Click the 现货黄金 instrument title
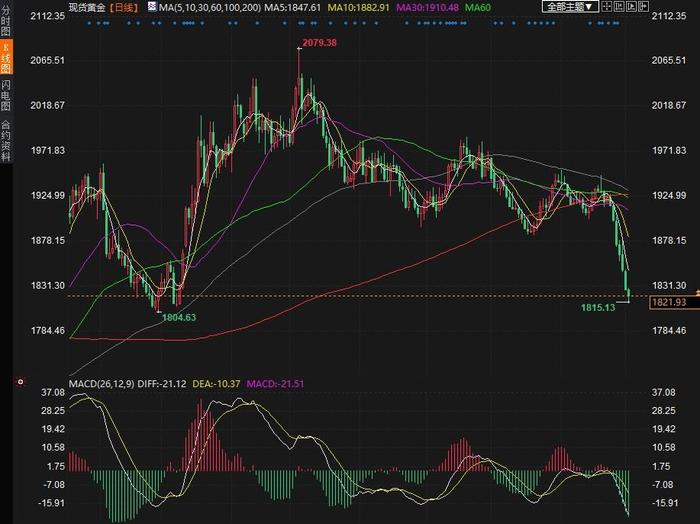Viewport: 700px width, 524px height. (87, 7)
